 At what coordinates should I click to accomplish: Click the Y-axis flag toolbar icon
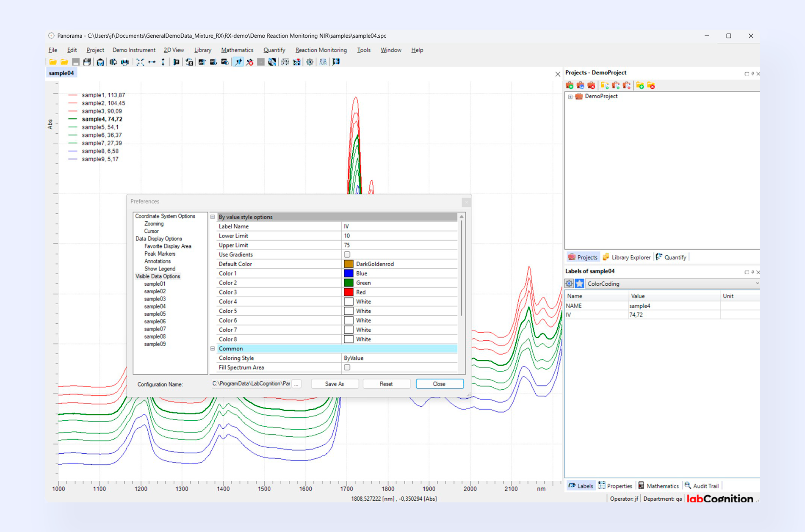click(x=176, y=62)
